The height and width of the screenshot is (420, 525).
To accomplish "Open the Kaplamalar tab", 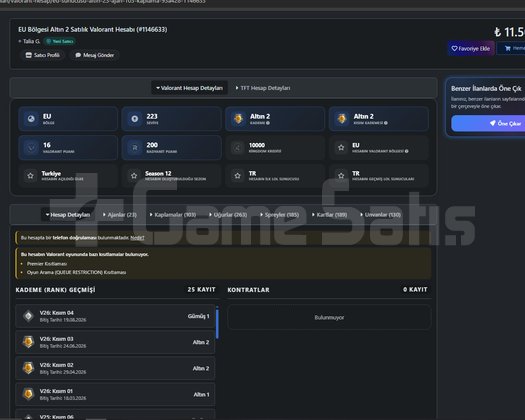I will pyautogui.click(x=173, y=215).
